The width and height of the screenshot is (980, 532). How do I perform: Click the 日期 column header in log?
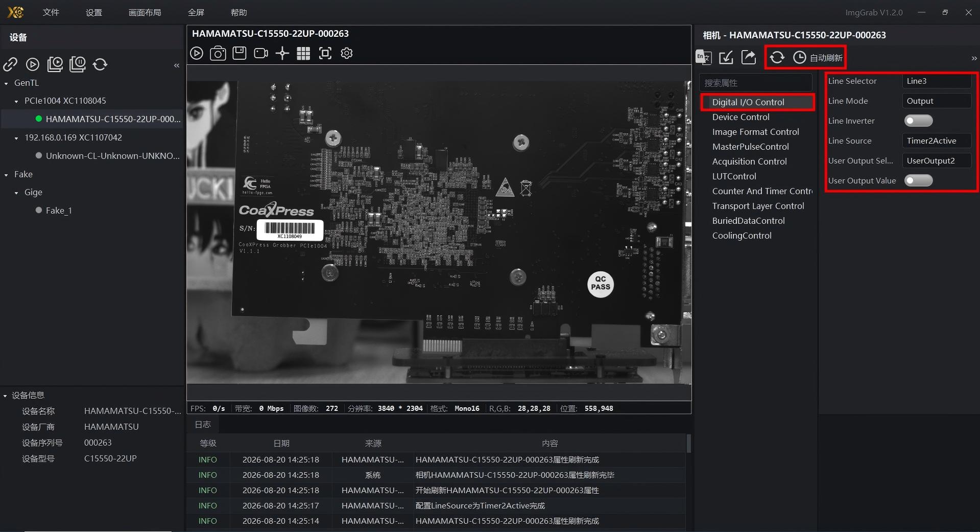click(281, 444)
